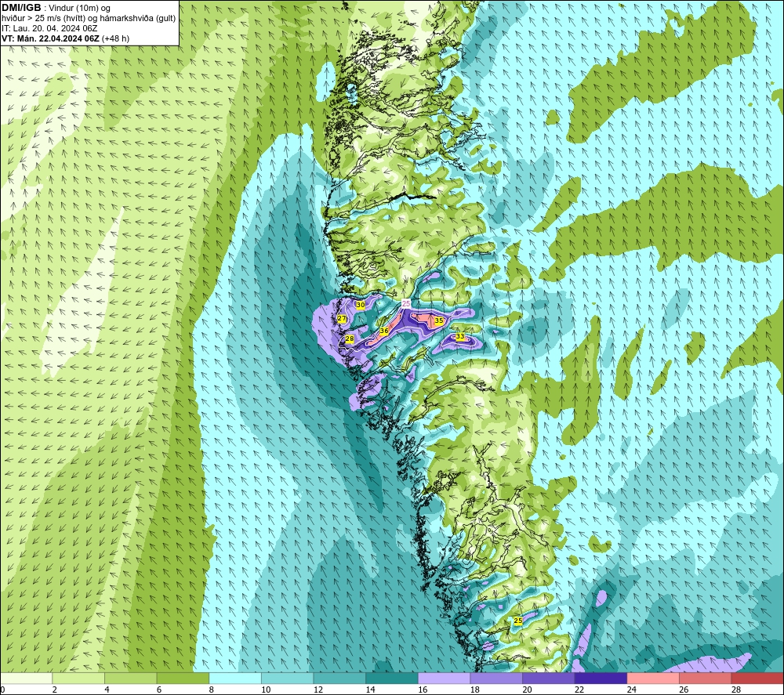Viewport: 784px width, 695px height.
Task: Pick the 10–12 m/s turquoise legend swatch
Action: pyautogui.click(x=288, y=679)
